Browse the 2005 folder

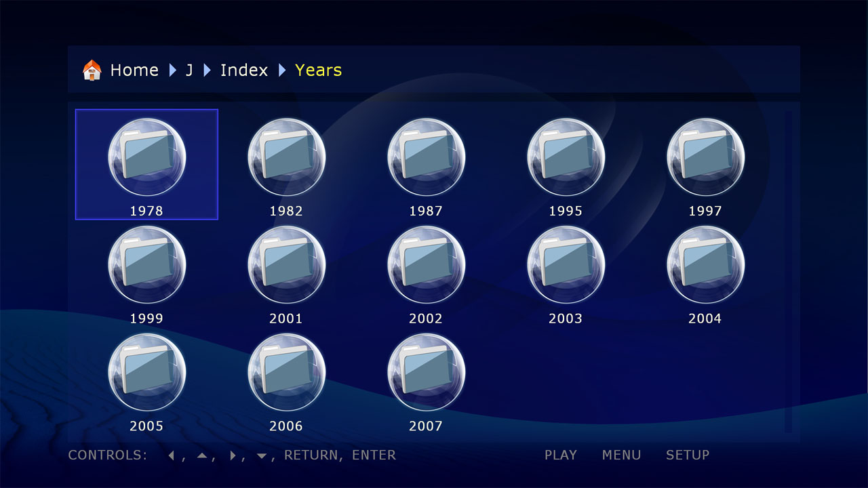(146, 373)
